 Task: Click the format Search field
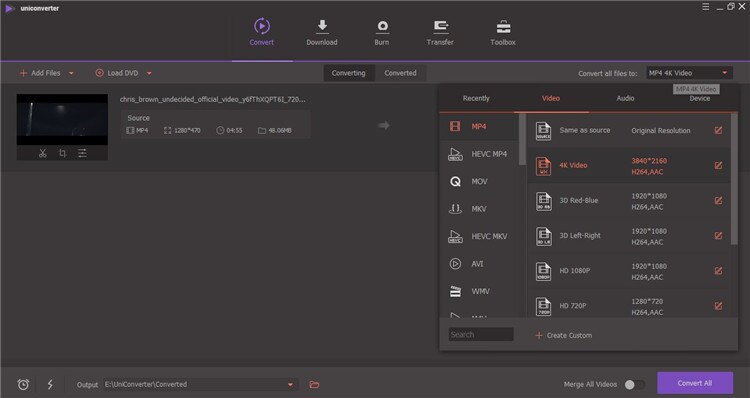click(481, 334)
